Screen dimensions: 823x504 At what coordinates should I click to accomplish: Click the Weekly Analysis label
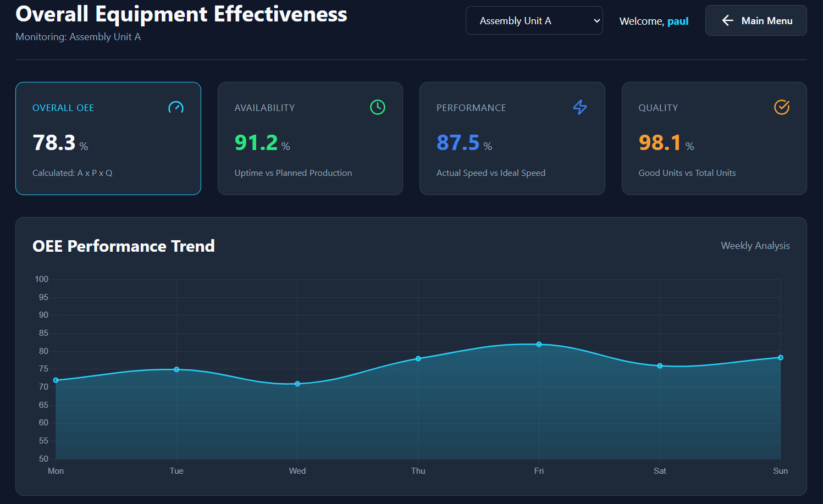coord(755,246)
